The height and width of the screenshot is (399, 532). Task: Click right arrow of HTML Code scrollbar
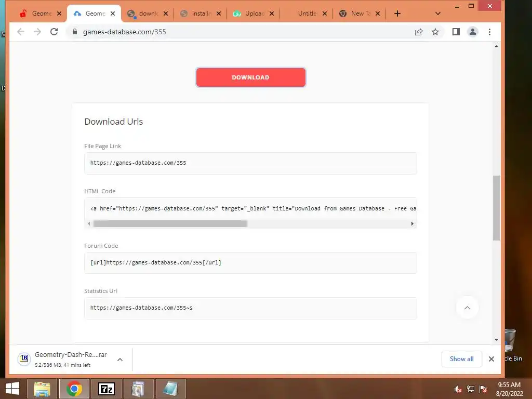click(x=412, y=223)
